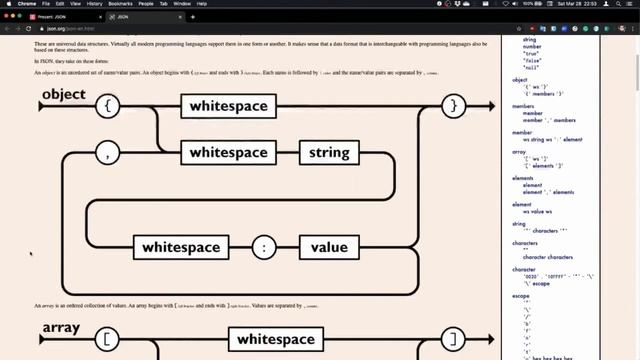
Task: Click the colon circle in object diagram
Action: (264, 247)
